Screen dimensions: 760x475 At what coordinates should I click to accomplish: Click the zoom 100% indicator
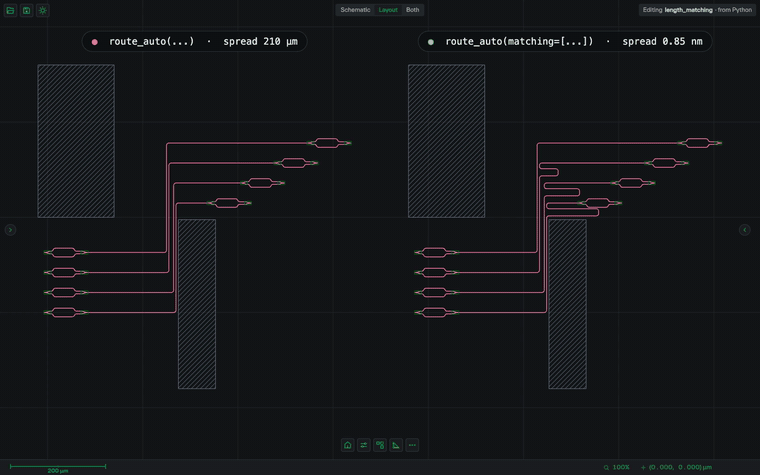coord(617,467)
